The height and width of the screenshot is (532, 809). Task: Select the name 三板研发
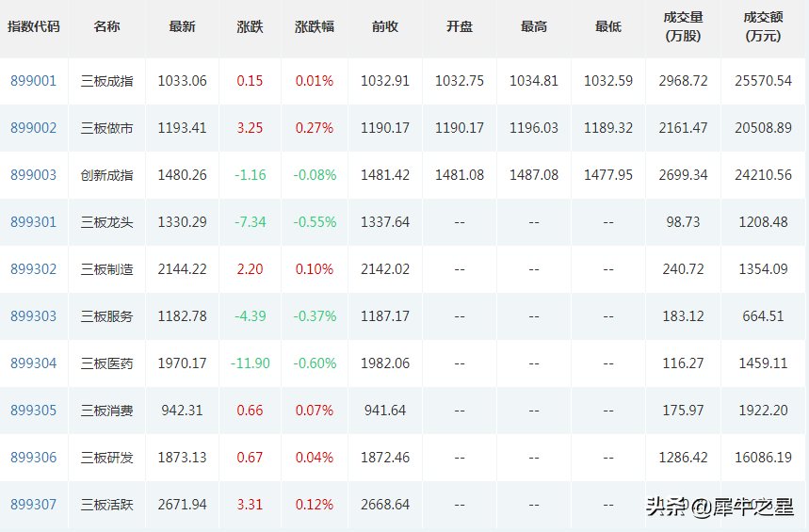pyautogui.click(x=106, y=458)
